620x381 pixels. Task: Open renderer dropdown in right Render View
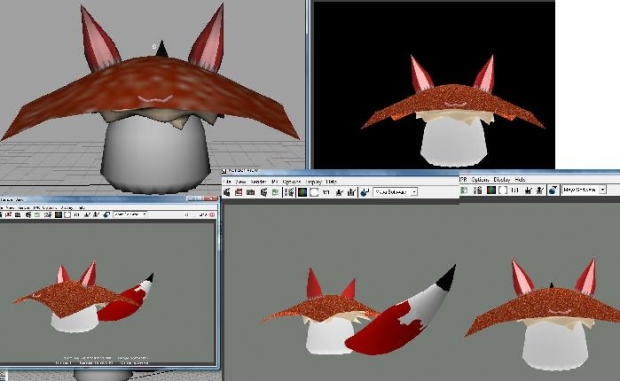(x=584, y=190)
